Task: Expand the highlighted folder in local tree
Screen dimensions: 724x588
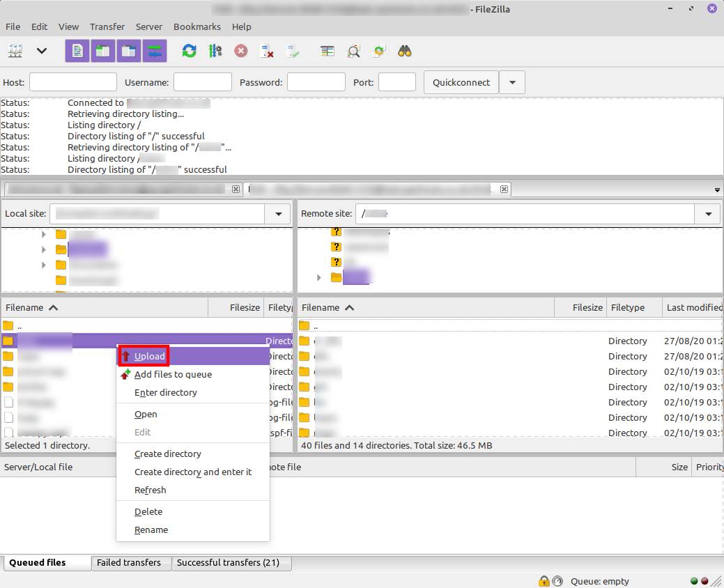Action: tap(43, 249)
